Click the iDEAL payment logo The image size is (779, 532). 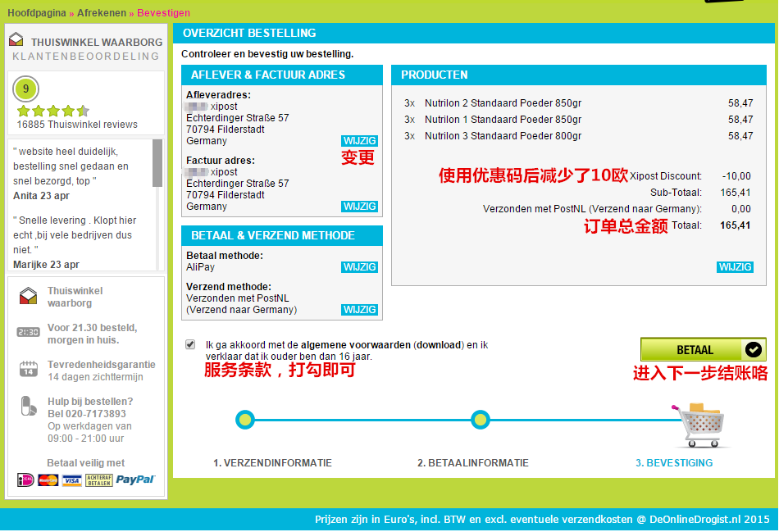click(26, 480)
